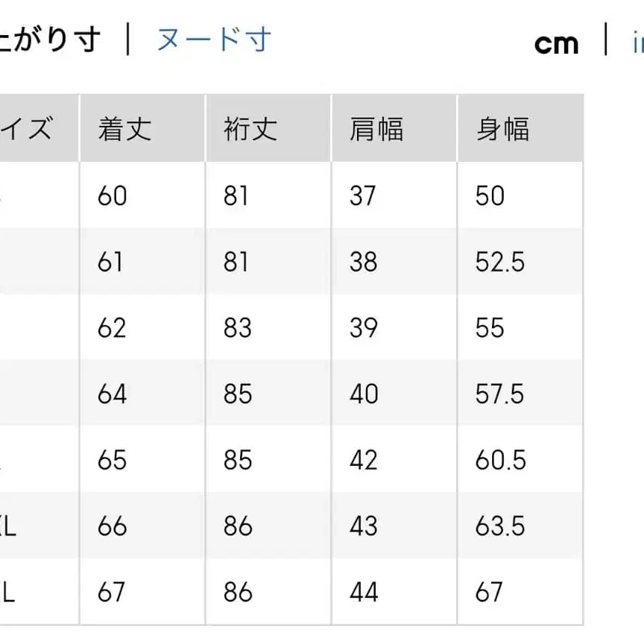Viewport: 644px width, 644px height.
Task: Select the 身幅 value 52.5
Action: (499, 262)
